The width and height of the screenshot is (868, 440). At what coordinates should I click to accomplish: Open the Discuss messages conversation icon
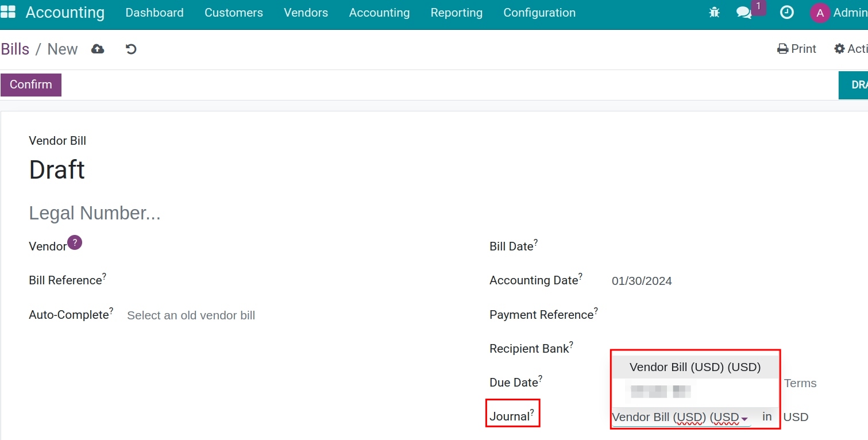(744, 12)
